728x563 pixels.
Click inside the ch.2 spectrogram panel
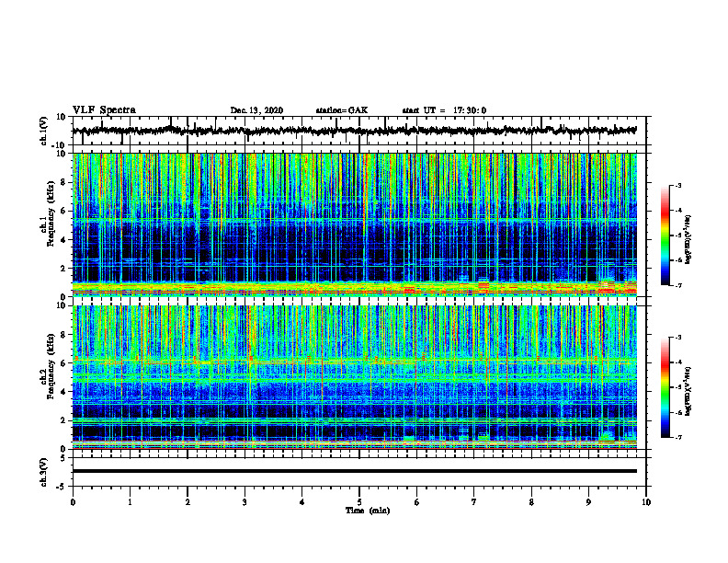(x=354, y=377)
